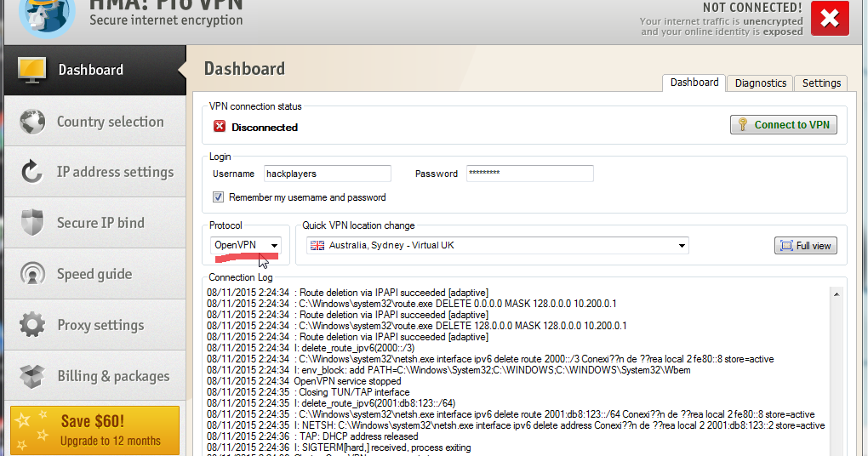Click the shield icon for Secure IP bind
Viewport: 868px width, 456px height.
pos(32,223)
